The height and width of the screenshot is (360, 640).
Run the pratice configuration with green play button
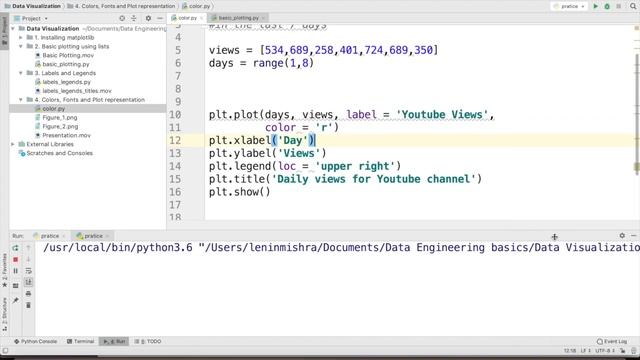tap(596, 6)
